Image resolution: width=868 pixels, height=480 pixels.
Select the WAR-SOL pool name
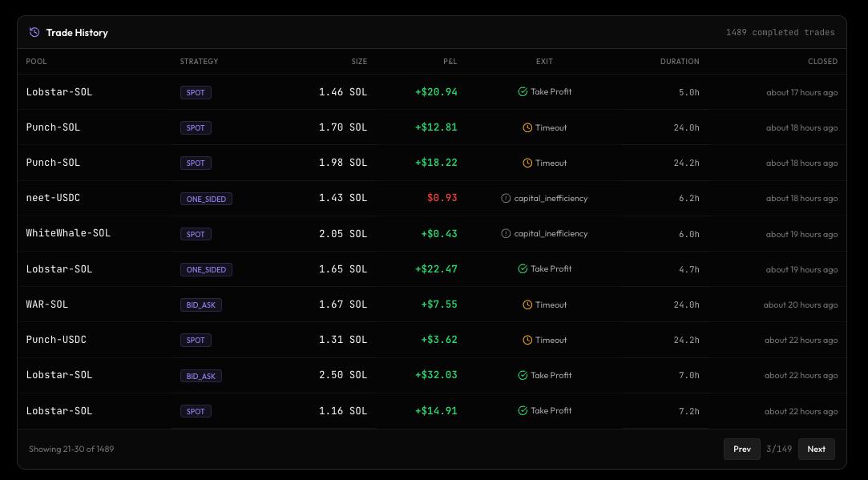(47, 304)
